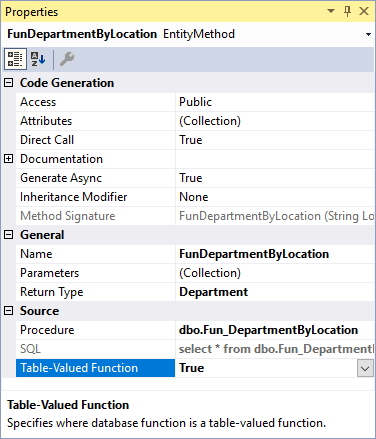Viewport: 376px width, 439px height.
Task: Open Table-Valued Function value dropdown
Action: (365, 368)
